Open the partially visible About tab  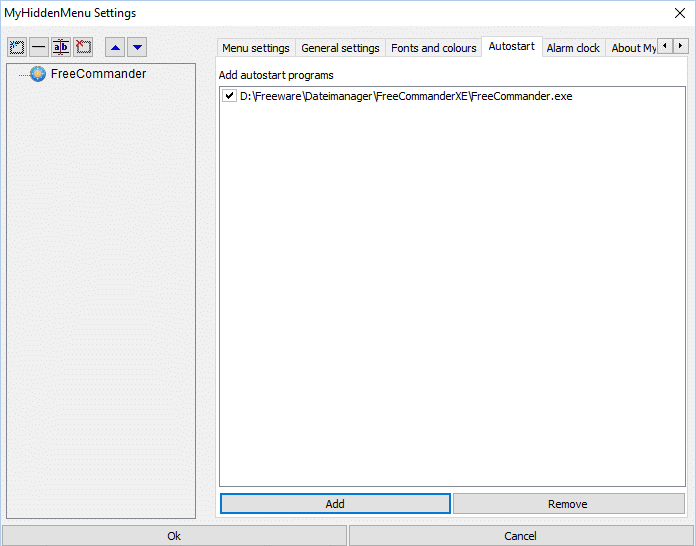pyautogui.click(x=632, y=48)
